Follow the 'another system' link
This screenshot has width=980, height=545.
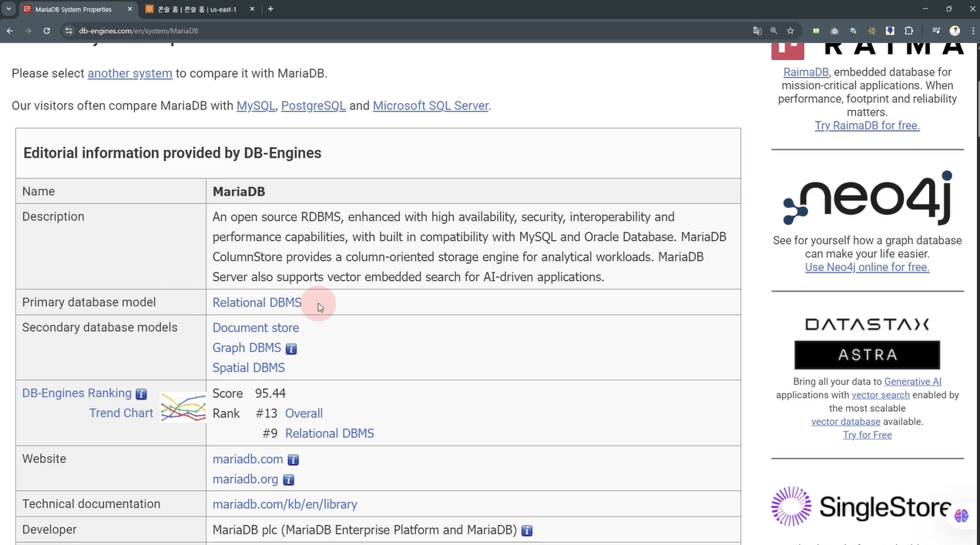130,73
